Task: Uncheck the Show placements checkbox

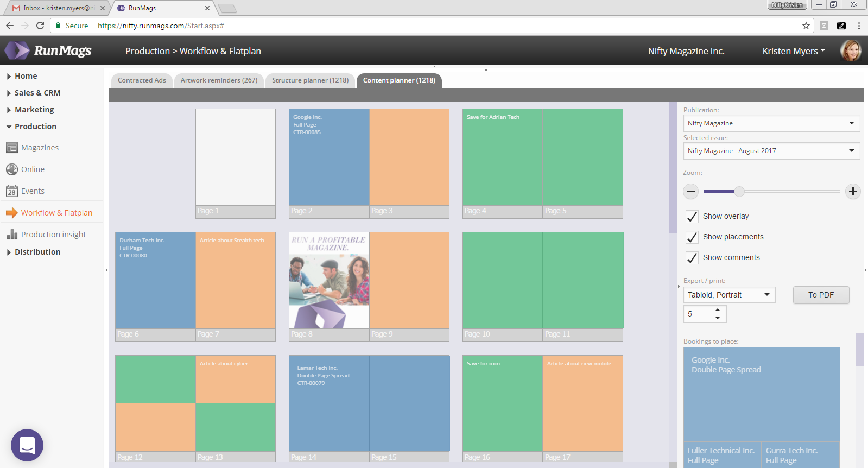Action: point(692,237)
